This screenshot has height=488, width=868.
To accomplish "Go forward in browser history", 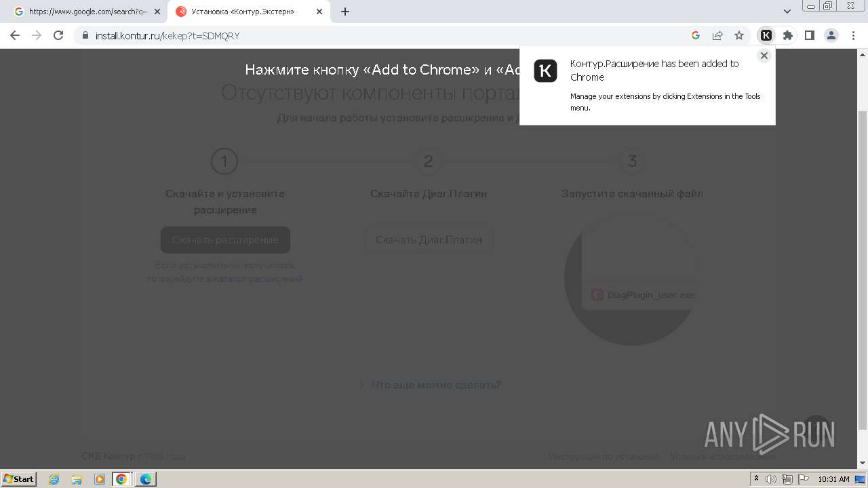I will point(37,35).
